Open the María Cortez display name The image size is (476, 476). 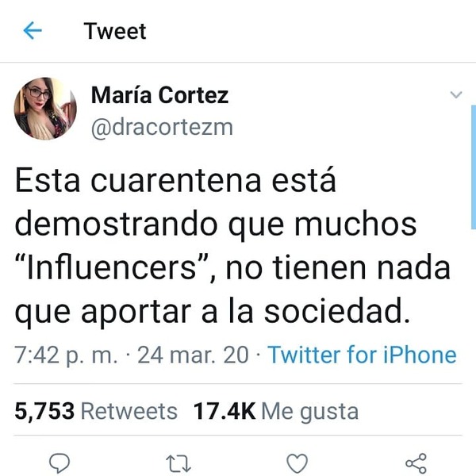coord(159,95)
